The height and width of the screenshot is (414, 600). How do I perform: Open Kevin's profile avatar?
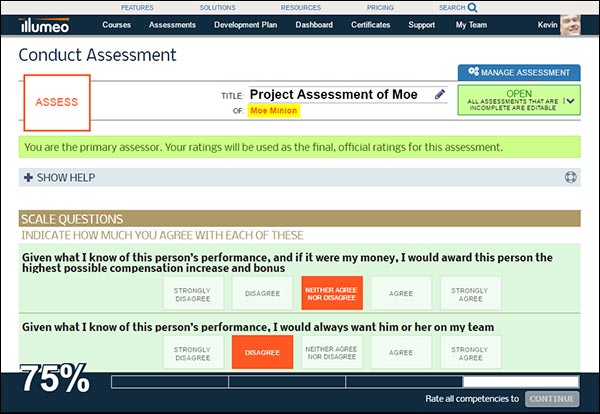(x=570, y=25)
